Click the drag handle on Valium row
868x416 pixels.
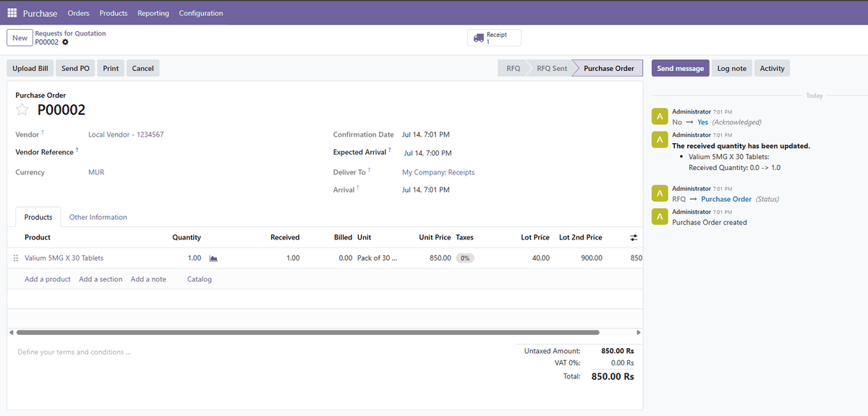click(x=16, y=258)
